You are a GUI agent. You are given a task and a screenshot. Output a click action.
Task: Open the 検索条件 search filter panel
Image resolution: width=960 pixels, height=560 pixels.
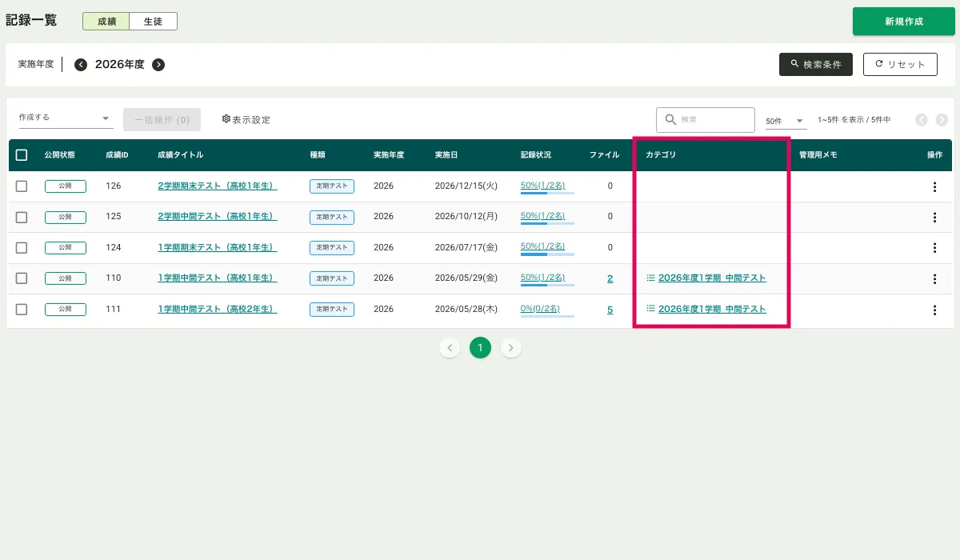click(815, 65)
